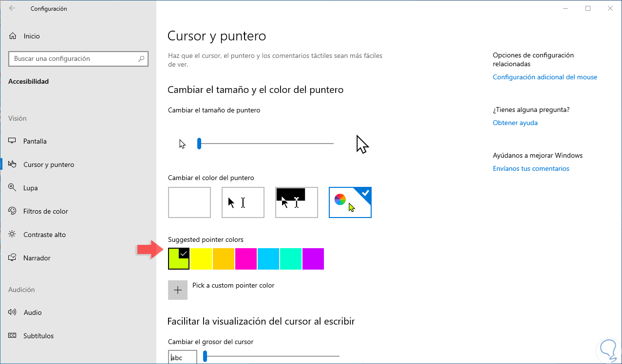Select the black pointer color option
The height and width of the screenshot is (364, 622).
(243, 202)
